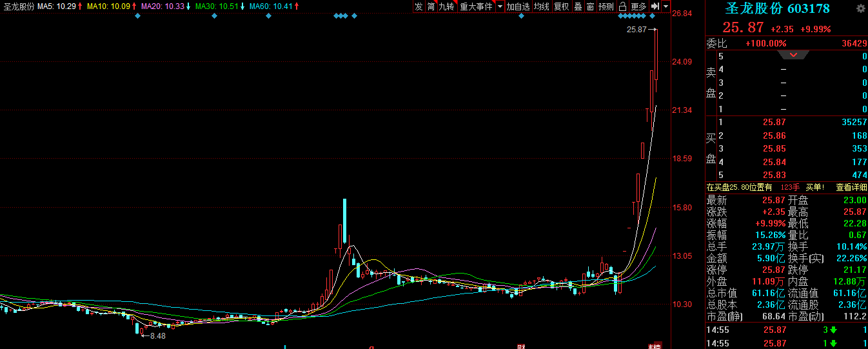Open settings gear in quote panel
This screenshot has height=349, width=868.
(860, 8)
